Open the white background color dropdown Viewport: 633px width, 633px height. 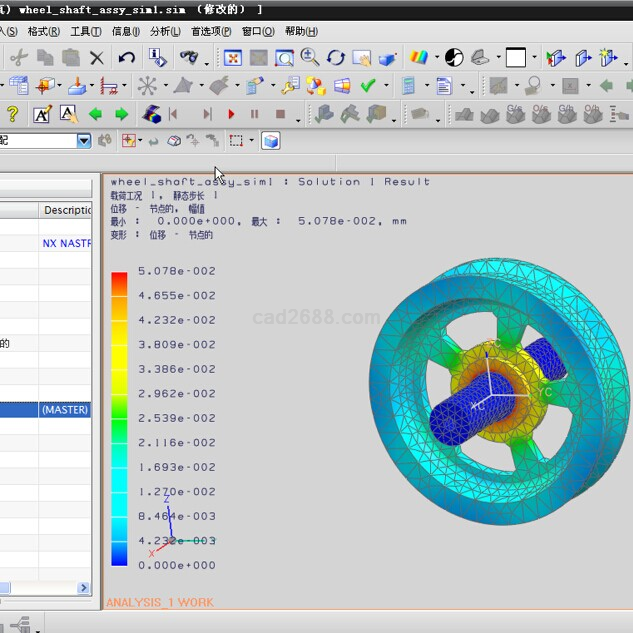(x=517, y=58)
